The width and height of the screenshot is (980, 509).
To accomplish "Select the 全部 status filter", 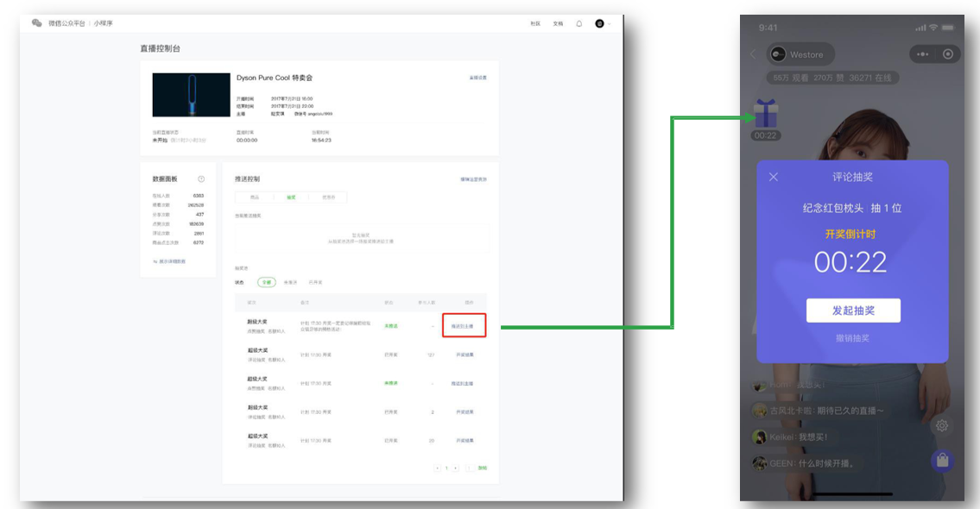I will 266,282.
